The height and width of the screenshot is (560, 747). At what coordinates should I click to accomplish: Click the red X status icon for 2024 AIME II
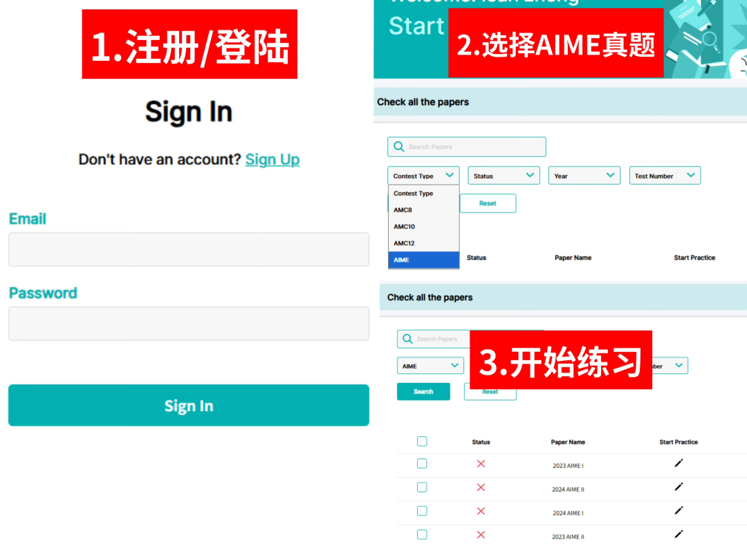pos(481,488)
